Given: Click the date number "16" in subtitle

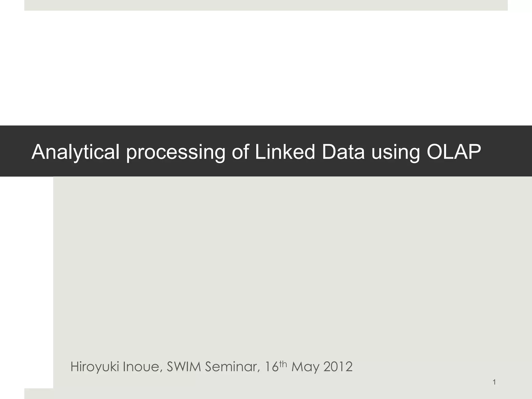Looking at the screenshot, I should [272, 367].
